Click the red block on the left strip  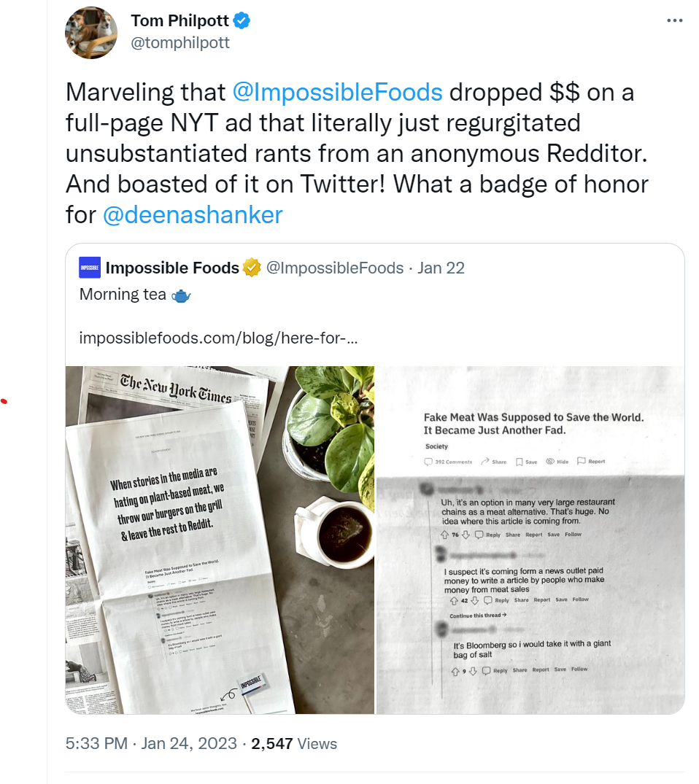tap(18, 416)
